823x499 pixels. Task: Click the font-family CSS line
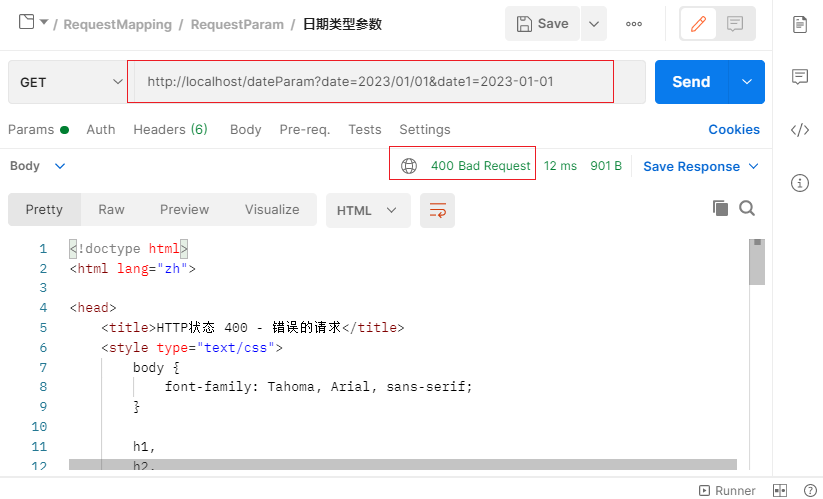pyautogui.click(x=318, y=387)
